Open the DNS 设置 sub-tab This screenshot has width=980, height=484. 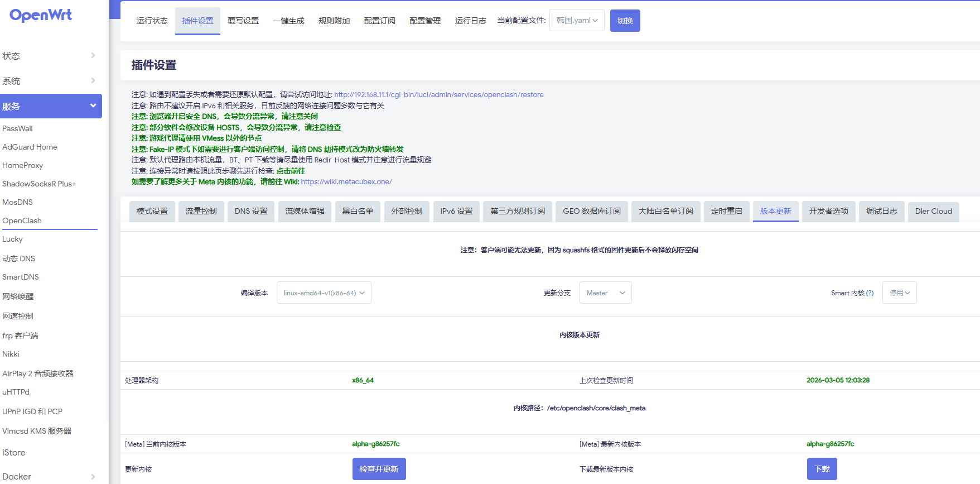(251, 212)
